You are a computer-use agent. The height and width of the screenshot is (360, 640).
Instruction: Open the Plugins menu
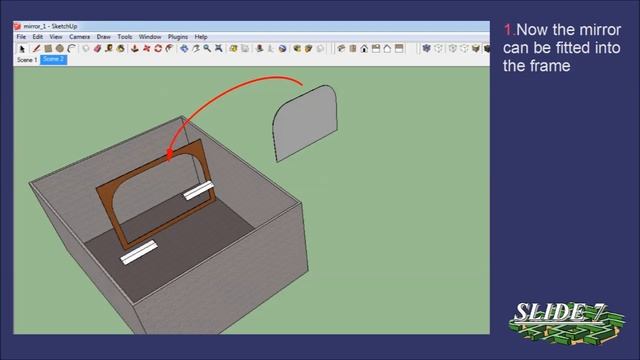coord(178,37)
